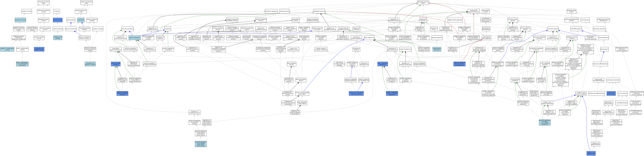Image resolution: width=644 pixels, height=156 pixels.
Task: Select the 'plasma membrane protein complex' node
Action: (84, 38)
